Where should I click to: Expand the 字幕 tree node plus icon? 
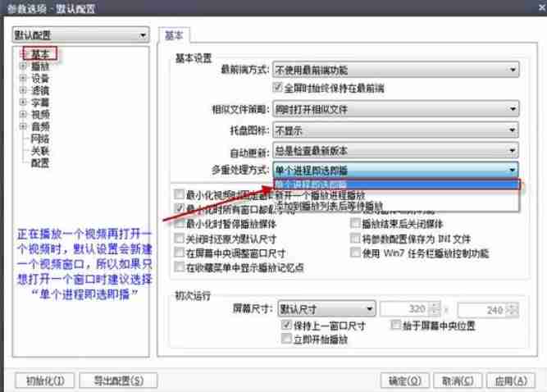coord(23,103)
